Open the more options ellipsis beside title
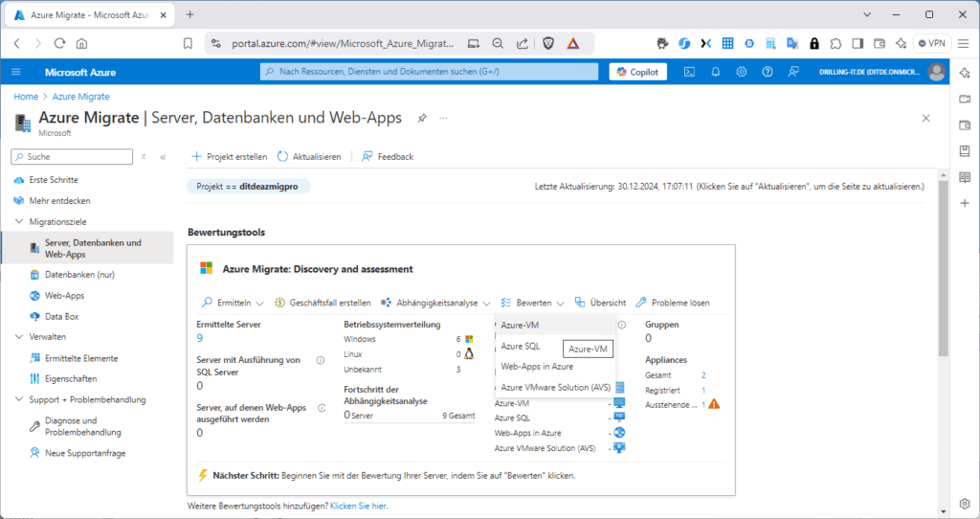The width and height of the screenshot is (980, 519). 443,118
